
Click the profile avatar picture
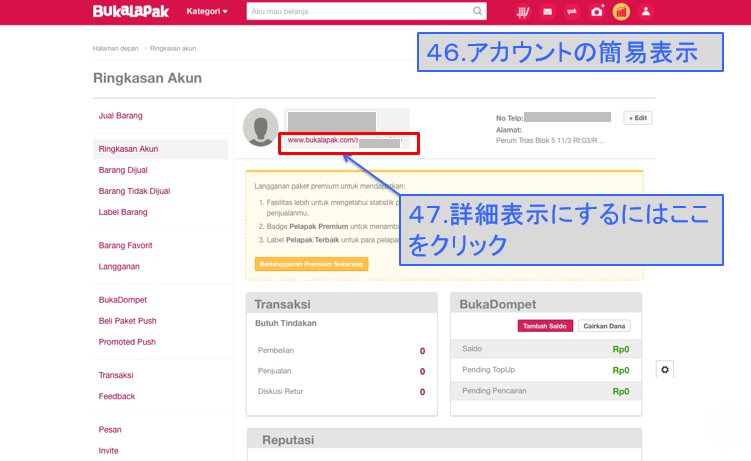(x=261, y=127)
